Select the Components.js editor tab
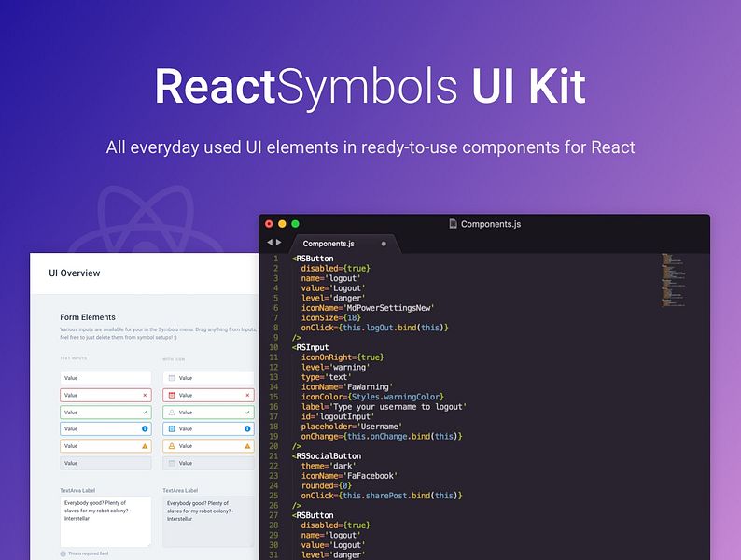Image resolution: width=741 pixels, height=560 pixels. point(345,244)
